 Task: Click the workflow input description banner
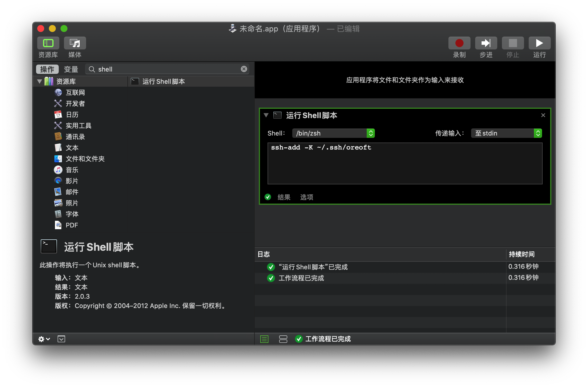(x=405, y=80)
